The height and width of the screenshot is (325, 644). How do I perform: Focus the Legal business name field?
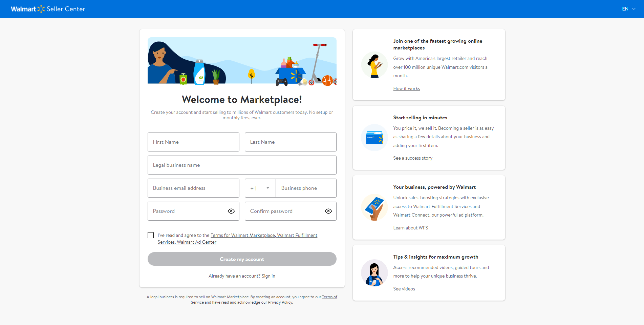[242, 165]
